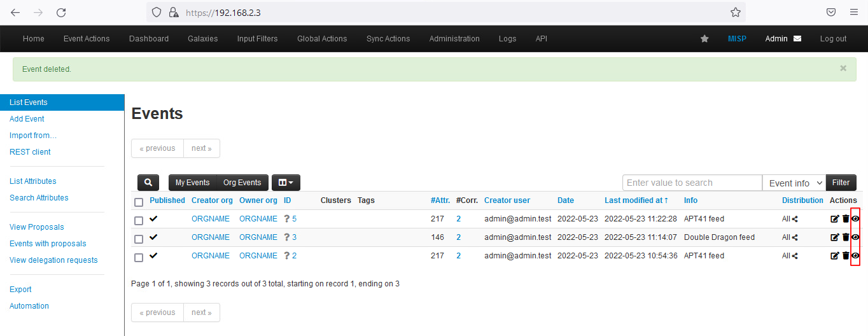The width and height of the screenshot is (868, 336).
Task: Click eye view icon for event ID 2
Action: coord(855,256)
